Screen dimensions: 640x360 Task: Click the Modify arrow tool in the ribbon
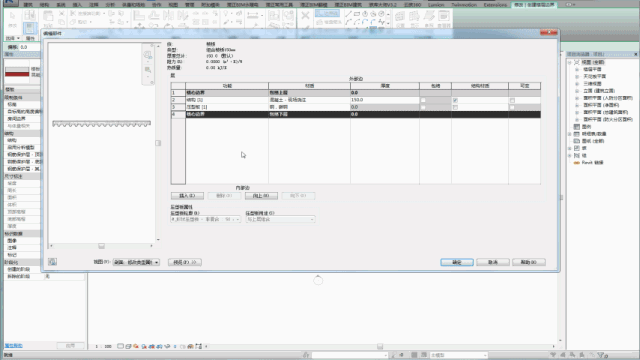[x=12, y=16]
